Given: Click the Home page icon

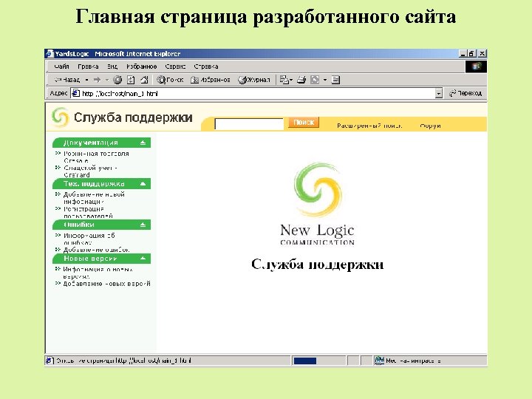Looking at the screenshot, I should point(144,80).
